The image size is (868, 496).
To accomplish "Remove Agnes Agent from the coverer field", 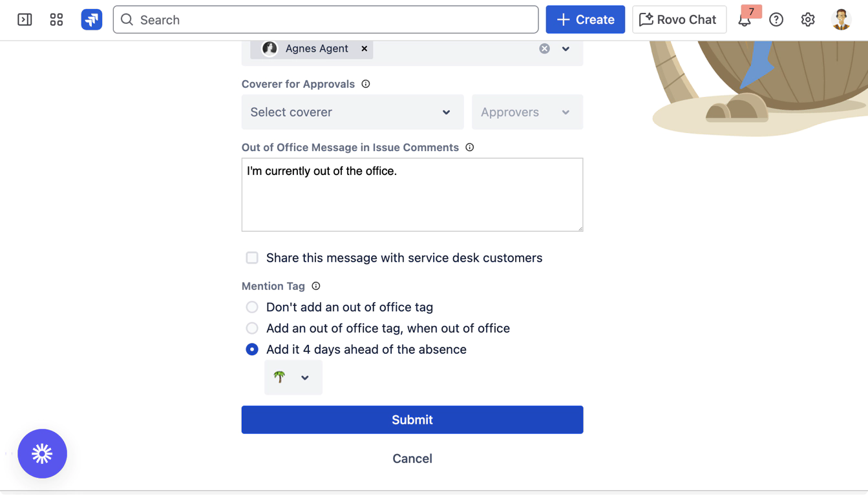I will (365, 48).
